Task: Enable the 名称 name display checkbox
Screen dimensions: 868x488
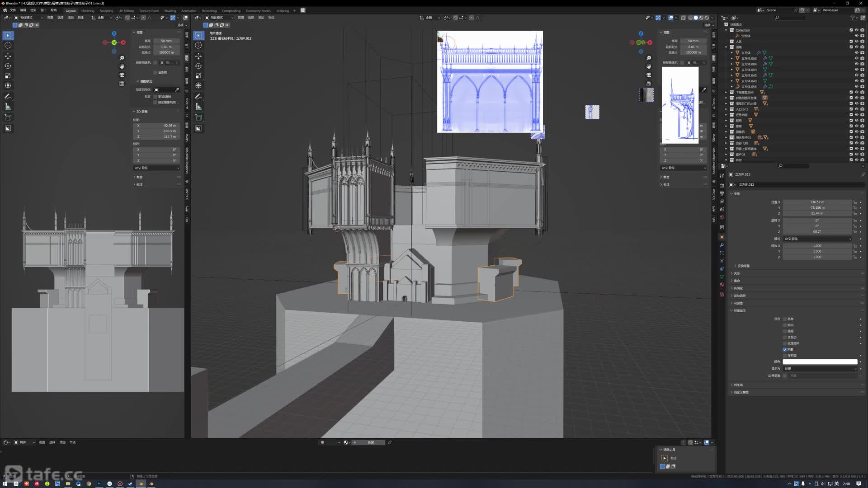Action: tap(785, 319)
